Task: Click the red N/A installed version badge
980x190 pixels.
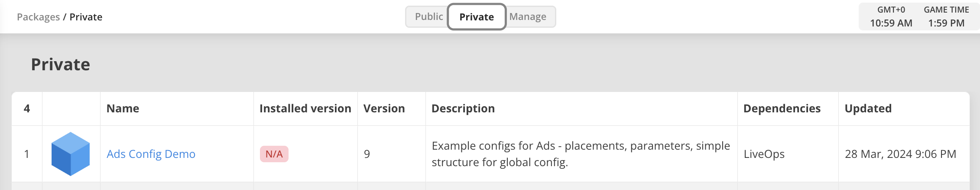Action: click(274, 154)
